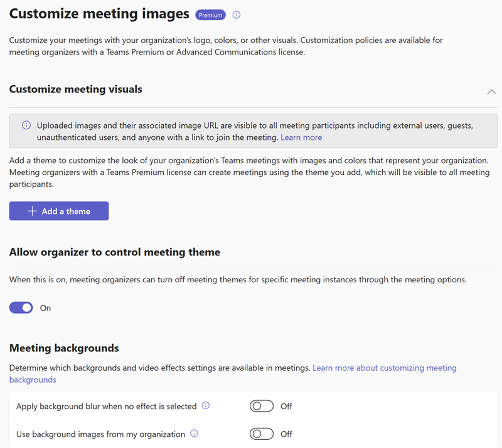Viewport: 502px width, 448px height.
Task: Click the Add a theme button
Action: pos(58,211)
